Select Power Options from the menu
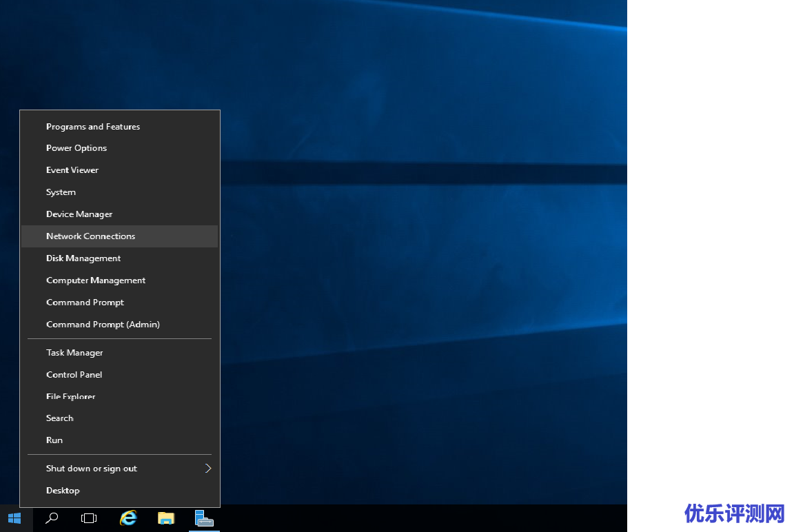The width and height of the screenshot is (794, 532). point(77,148)
